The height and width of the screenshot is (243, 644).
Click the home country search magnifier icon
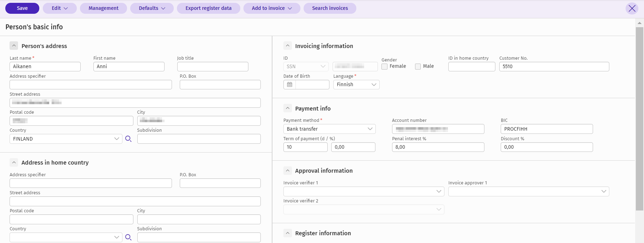[128, 237]
